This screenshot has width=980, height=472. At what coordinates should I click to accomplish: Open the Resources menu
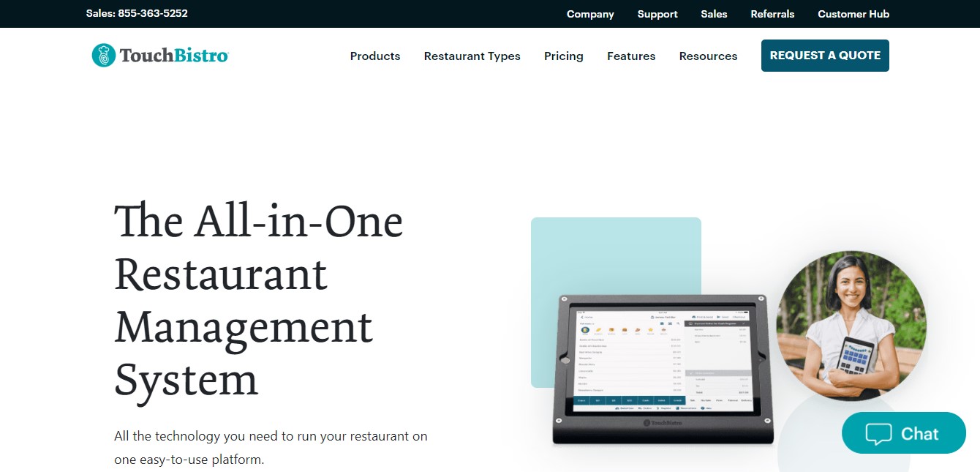click(x=709, y=56)
